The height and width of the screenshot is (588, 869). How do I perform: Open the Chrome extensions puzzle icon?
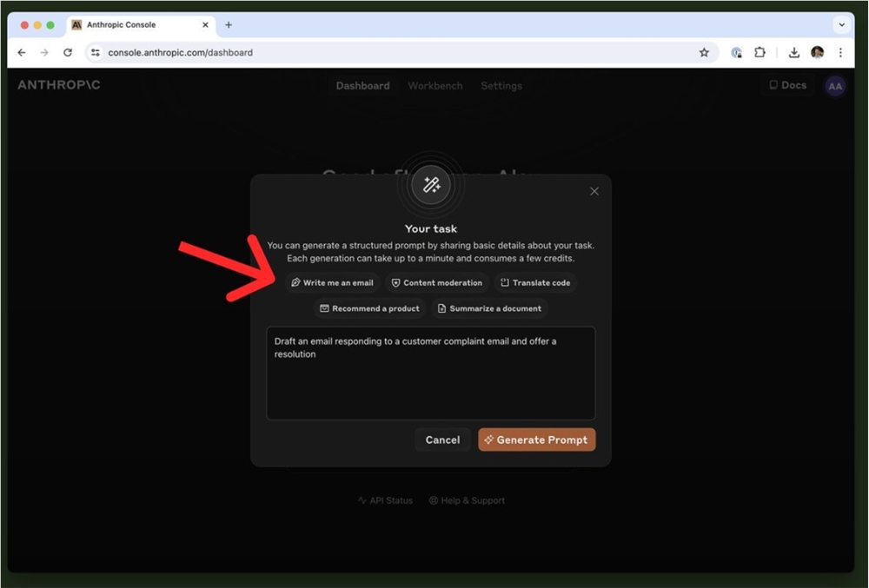pos(760,52)
